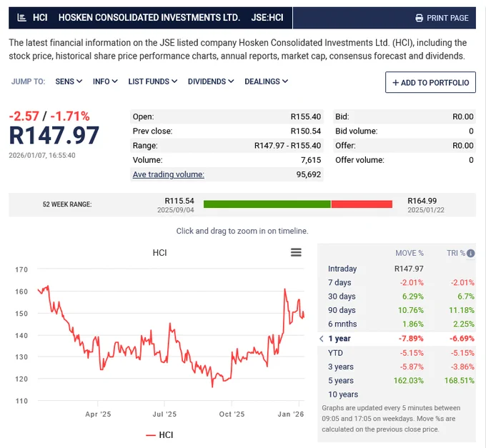Image resolution: width=486 pixels, height=448 pixels.
Task: Click the chart icon beside HCI header
Action: [21, 18]
